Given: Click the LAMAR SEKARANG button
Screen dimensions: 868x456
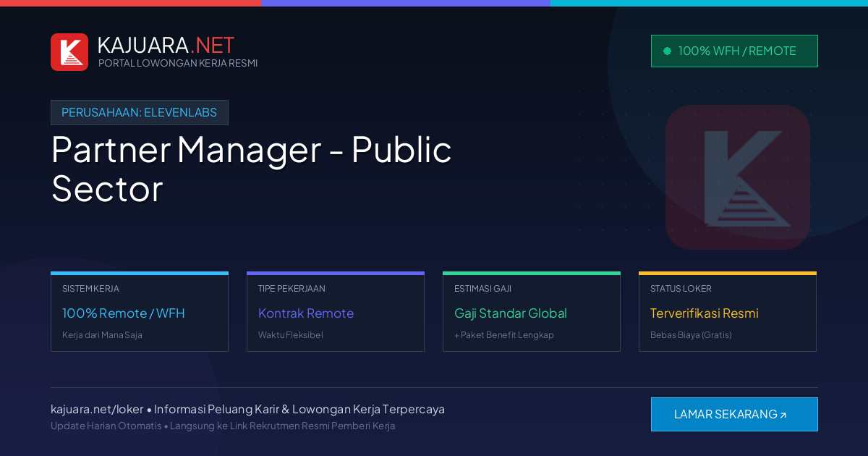Looking at the screenshot, I should [x=734, y=414].
